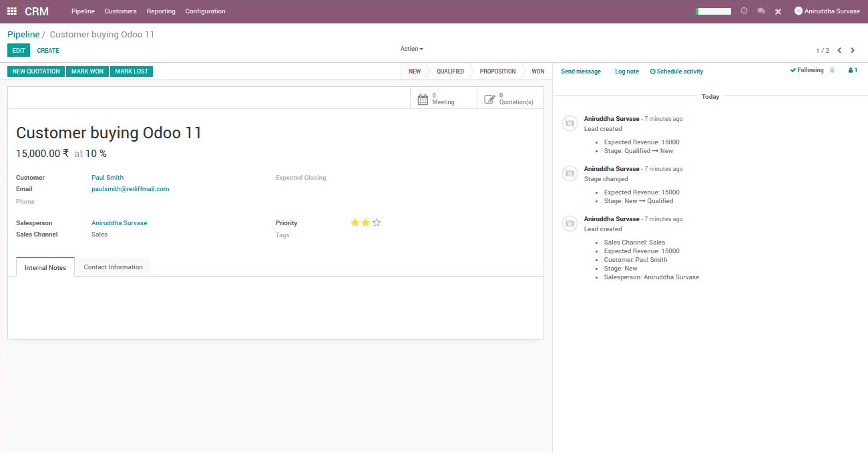This screenshot has width=868, height=453.
Task: Set the stage to Proposition
Action: coord(497,71)
